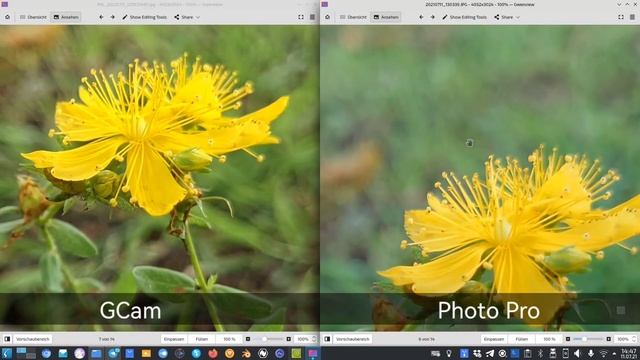Enter fullscreen in left window
Viewport: 640px width, 360px height.
click(301, 17)
